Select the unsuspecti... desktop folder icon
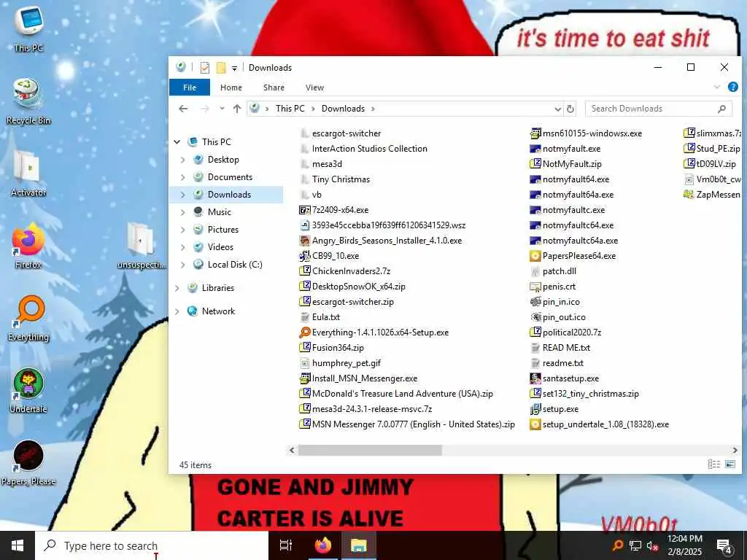 coord(141,246)
